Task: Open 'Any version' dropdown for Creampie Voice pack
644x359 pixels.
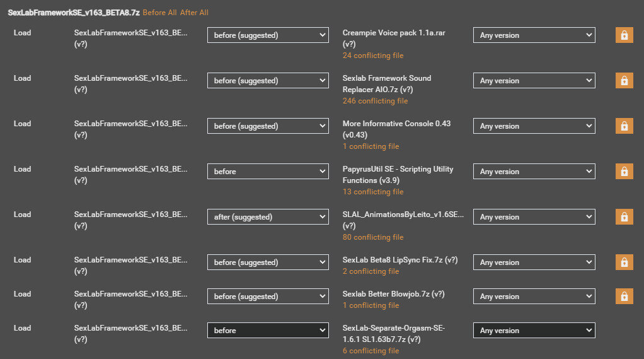Action: [534, 35]
